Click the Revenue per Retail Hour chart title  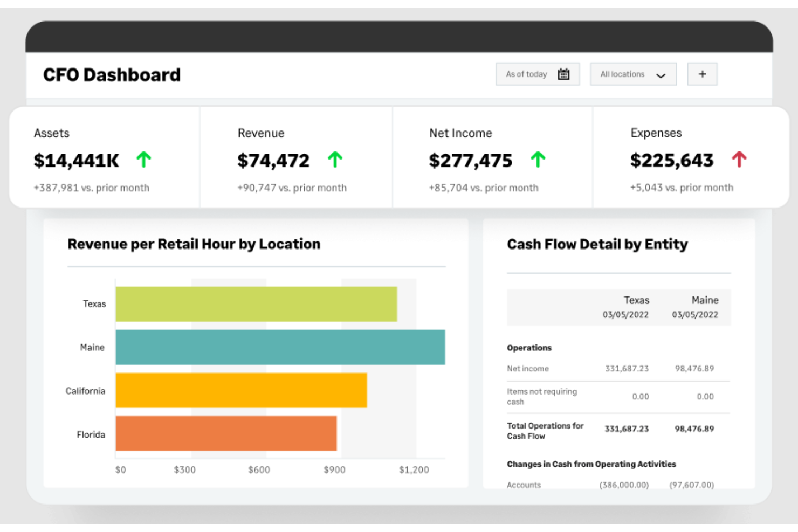coord(194,244)
